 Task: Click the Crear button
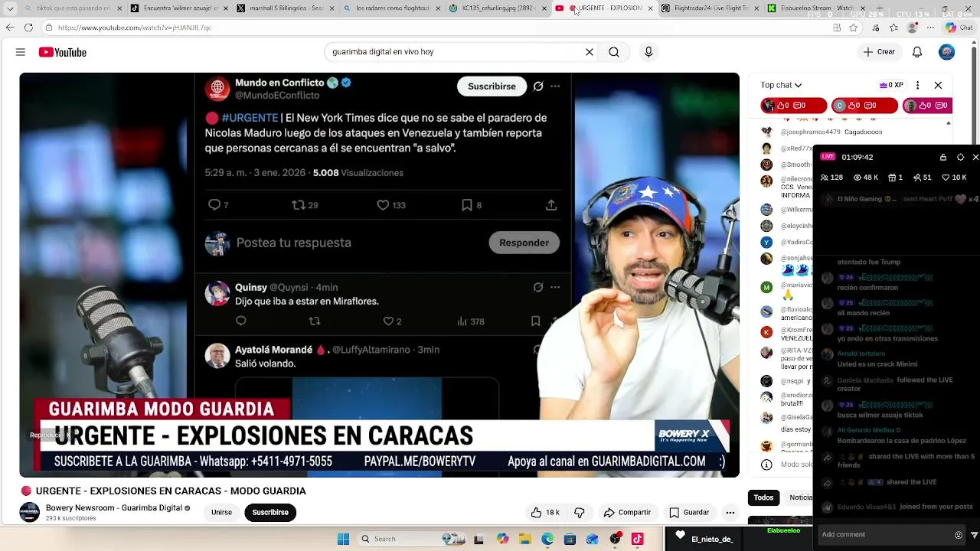point(879,52)
